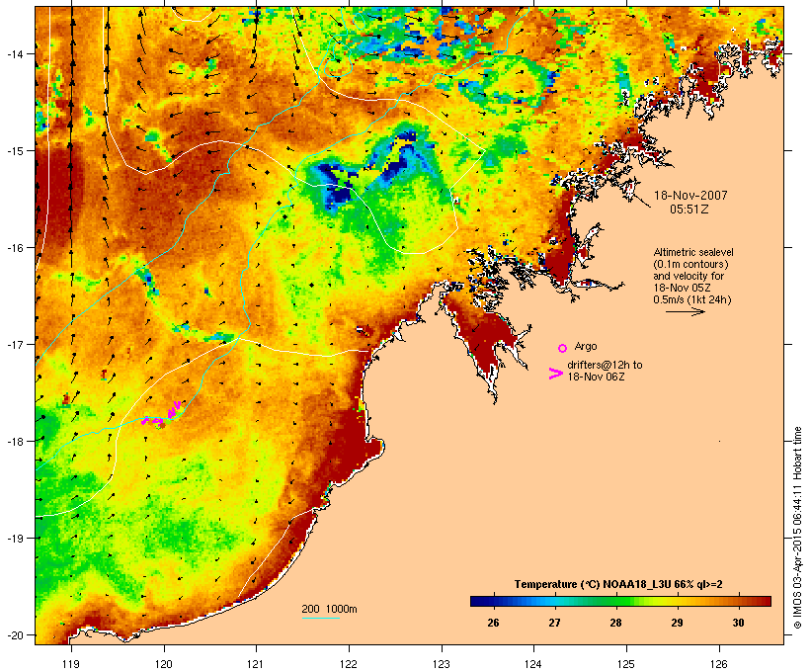Screen dimensions: 810x672
Task: Click the latitude label '-20'
Action: pyautogui.click(x=14, y=634)
